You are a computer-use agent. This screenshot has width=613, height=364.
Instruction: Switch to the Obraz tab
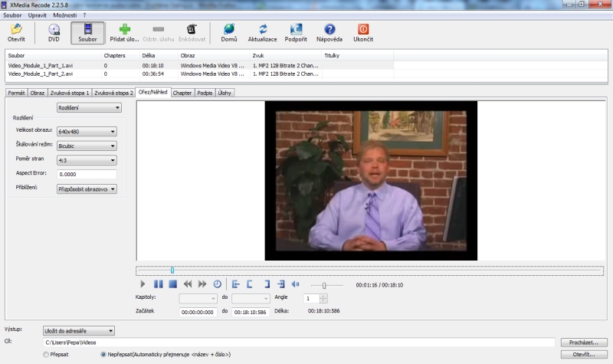[38, 93]
